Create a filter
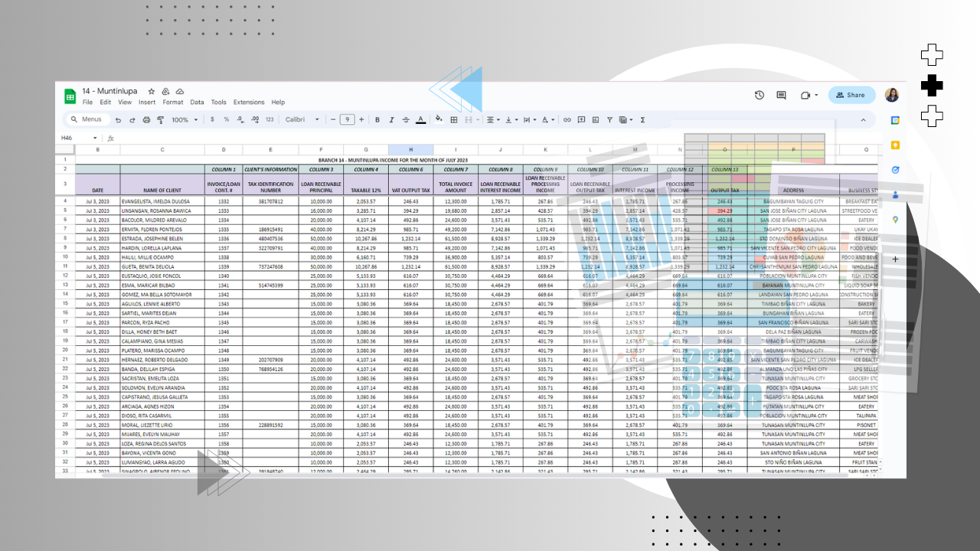980x551 pixels. pyautogui.click(x=610, y=120)
